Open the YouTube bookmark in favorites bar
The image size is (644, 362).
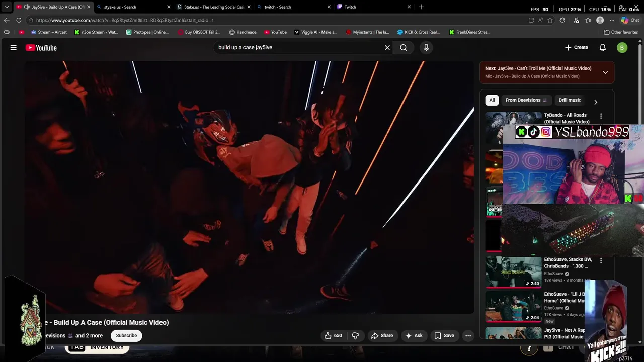tap(275, 32)
